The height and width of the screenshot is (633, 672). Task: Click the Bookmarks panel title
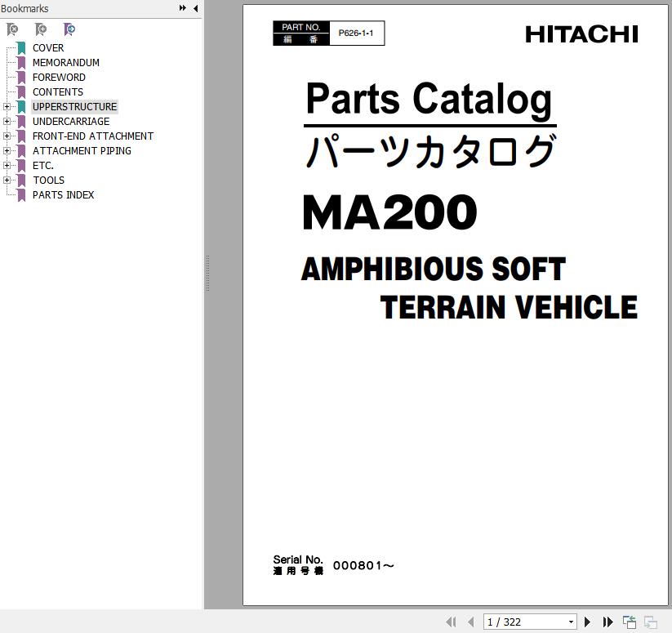tap(24, 8)
